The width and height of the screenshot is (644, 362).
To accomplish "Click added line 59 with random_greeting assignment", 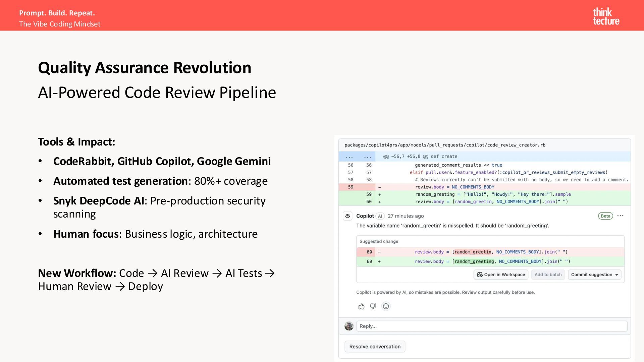I will pos(484,194).
